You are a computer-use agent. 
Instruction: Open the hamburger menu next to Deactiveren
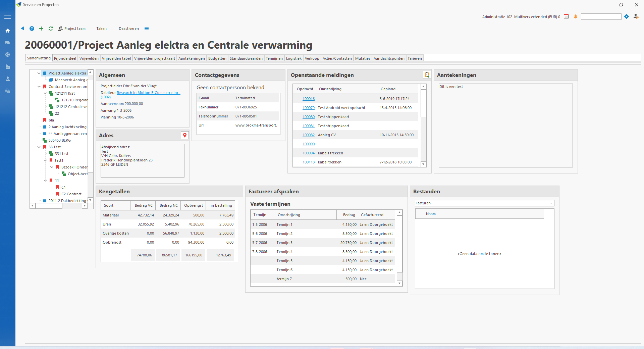[x=147, y=29]
